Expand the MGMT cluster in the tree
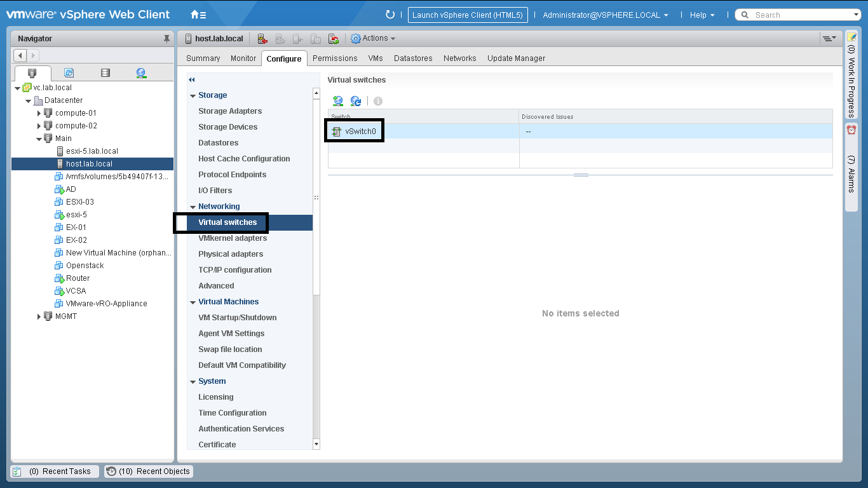868x488 pixels. click(x=39, y=316)
